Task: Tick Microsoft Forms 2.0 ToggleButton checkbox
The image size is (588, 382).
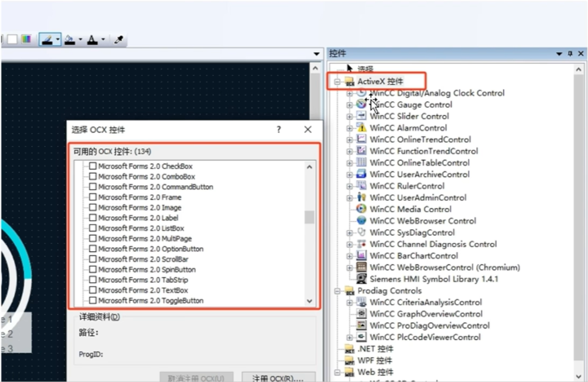Action: (x=92, y=300)
